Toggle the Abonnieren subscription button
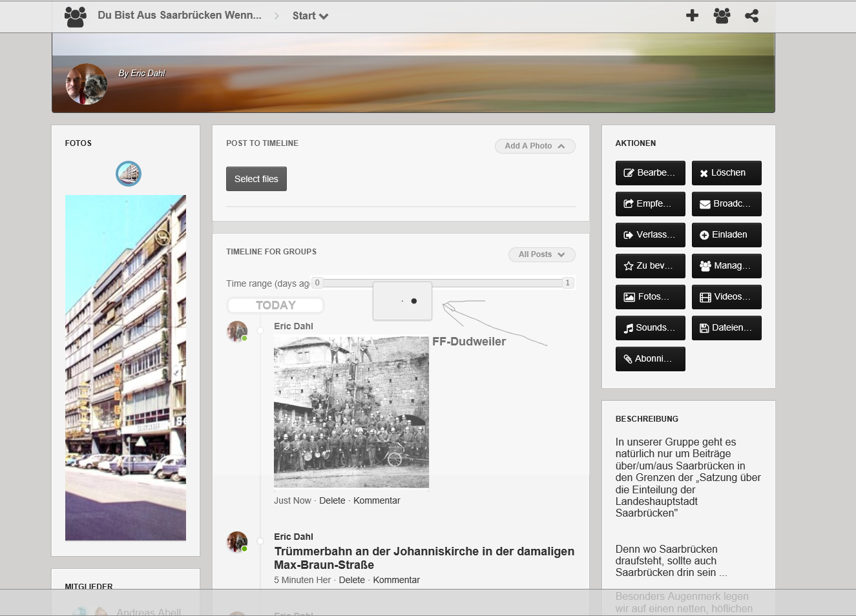The height and width of the screenshot is (616, 856). point(650,359)
